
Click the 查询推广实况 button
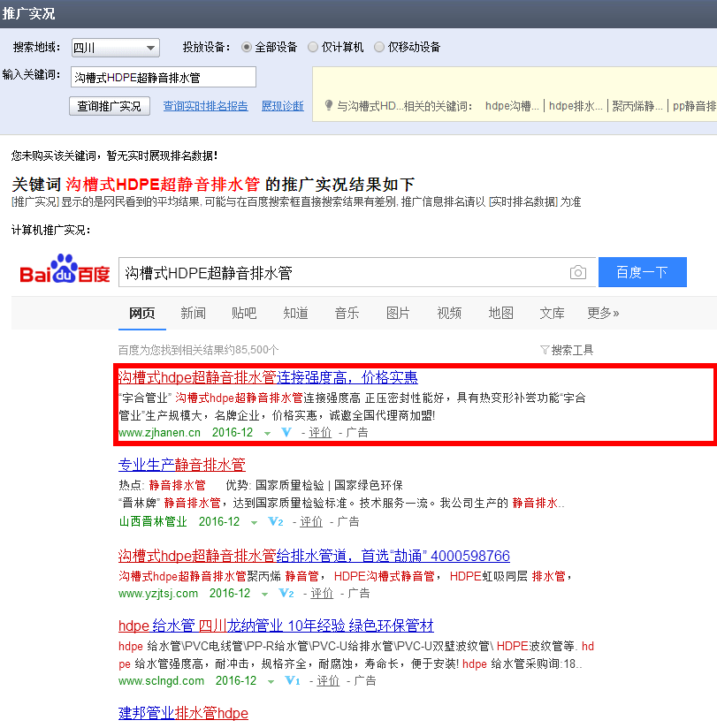(x=110, y=106)
